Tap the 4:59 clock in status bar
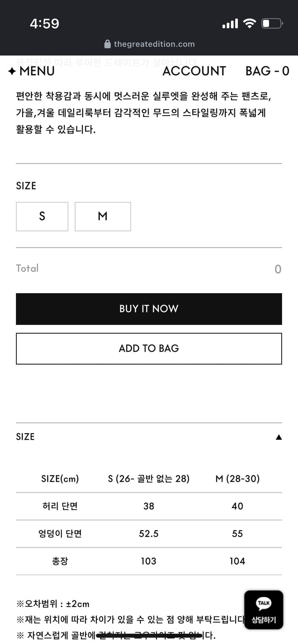298x644 pixels. tap(45, 24)
